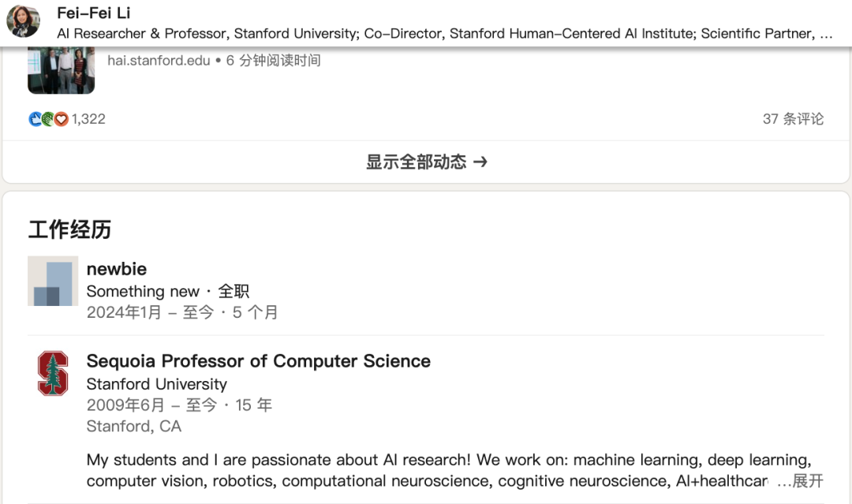Click the blue thumbs-up reaction icon
The image size is (852, 504).
click(x=35, y=119)
